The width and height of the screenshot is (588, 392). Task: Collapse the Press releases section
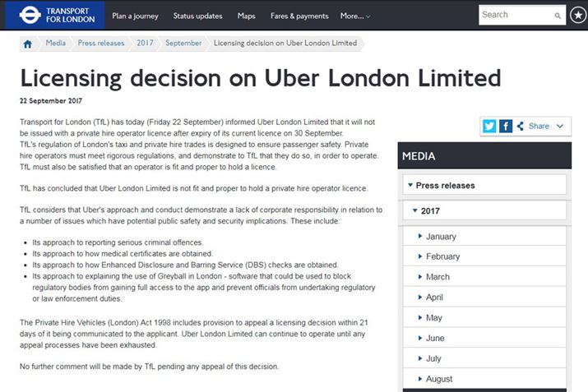(x=444, y=185)
